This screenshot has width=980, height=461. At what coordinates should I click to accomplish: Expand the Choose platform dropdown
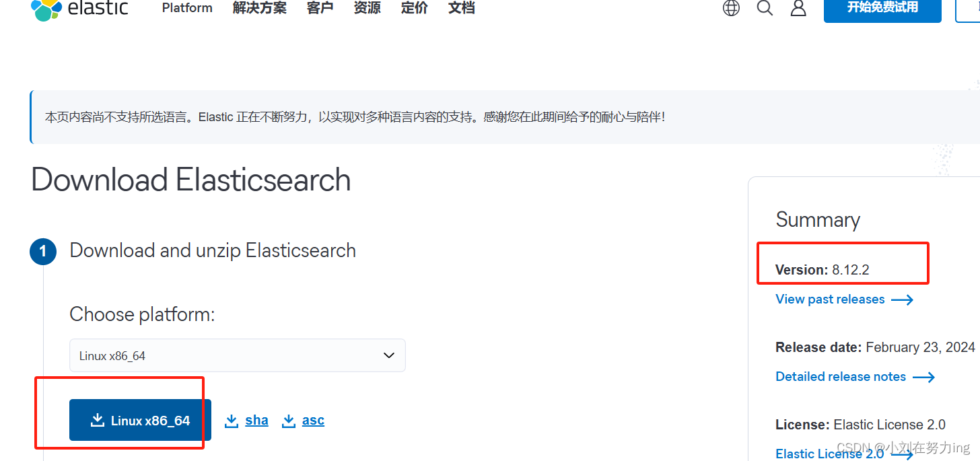pos(238,355)
